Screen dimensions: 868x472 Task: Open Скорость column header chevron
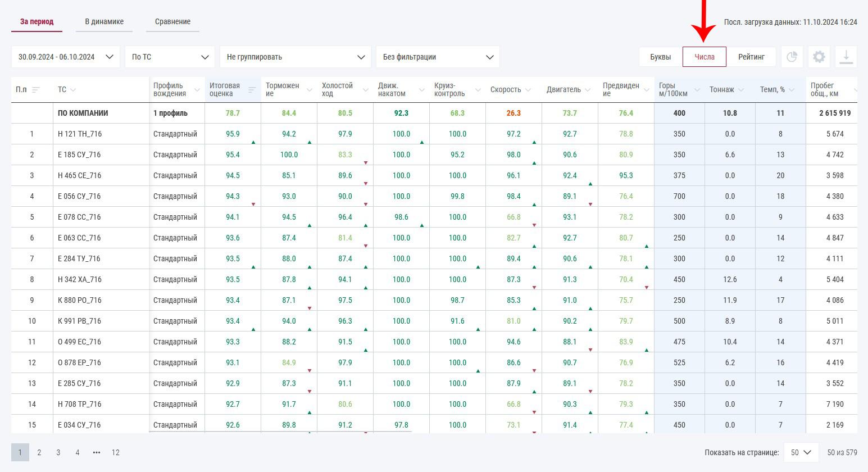(x=526, y=90)
